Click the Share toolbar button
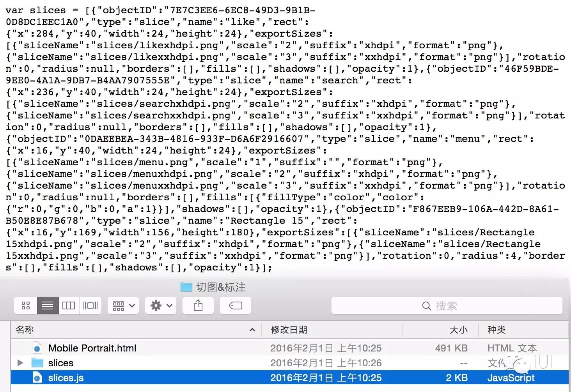 tap(198, 305)
